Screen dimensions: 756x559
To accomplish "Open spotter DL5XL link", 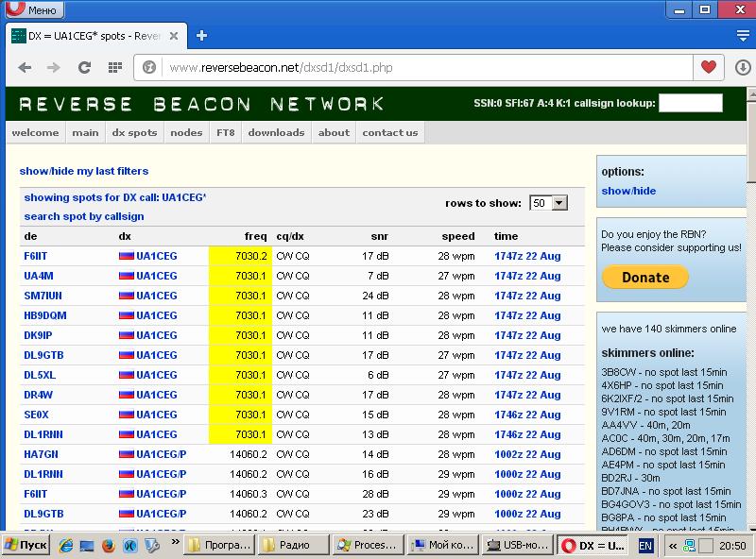I will [40, 375].
